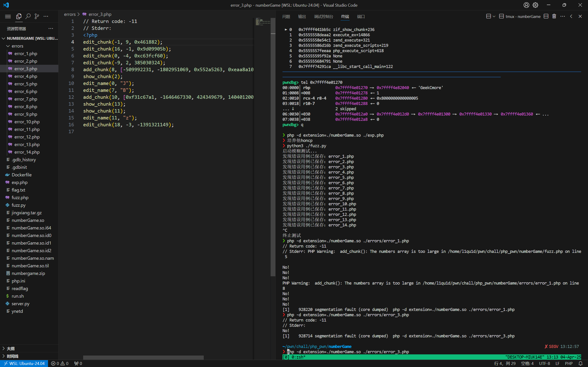Click line number 8 gutter
The image size is (588, 367).
73,69
